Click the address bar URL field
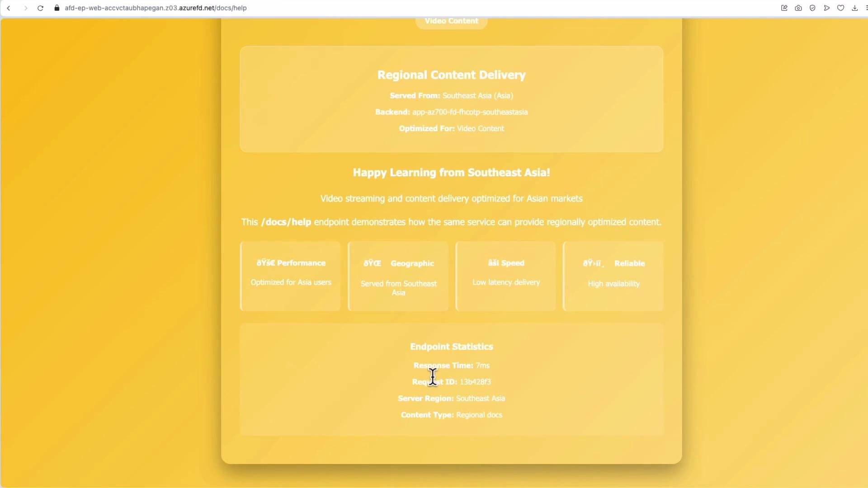This screenshot has height=488, width=868. pyautogui.click(x=156, y=8)
